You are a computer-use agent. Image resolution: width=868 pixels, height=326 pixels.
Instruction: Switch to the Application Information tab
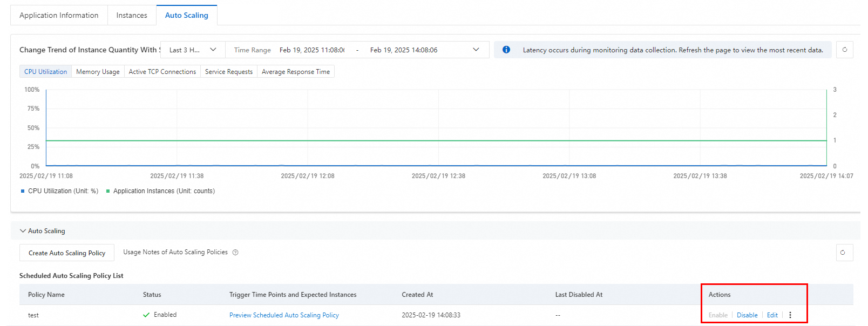[59, 15]
